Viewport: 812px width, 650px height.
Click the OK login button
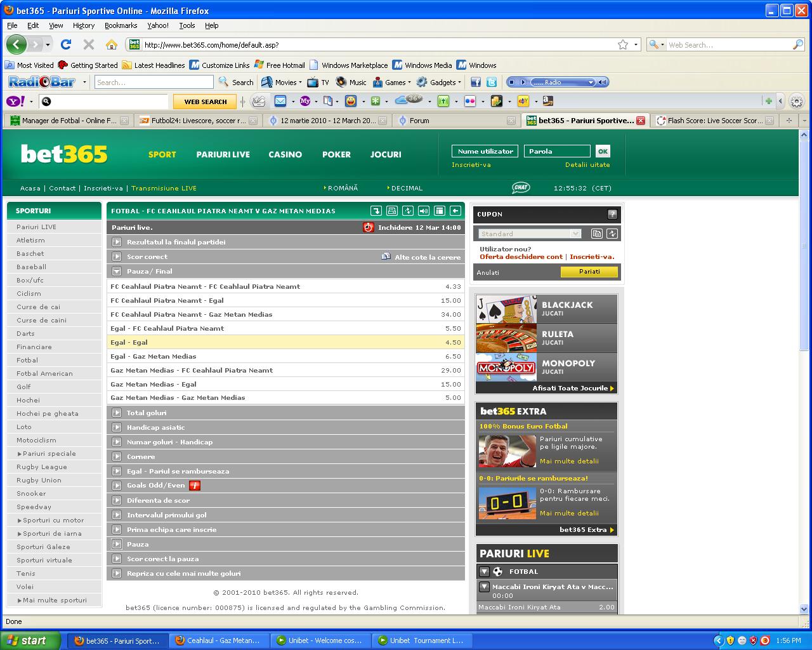tap(603, 151)
